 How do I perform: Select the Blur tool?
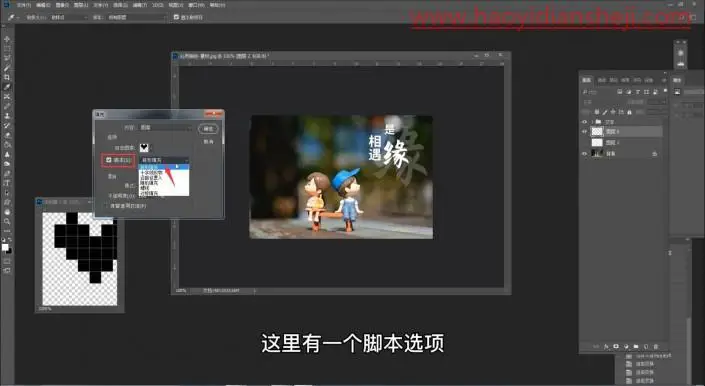coord(7,154)
